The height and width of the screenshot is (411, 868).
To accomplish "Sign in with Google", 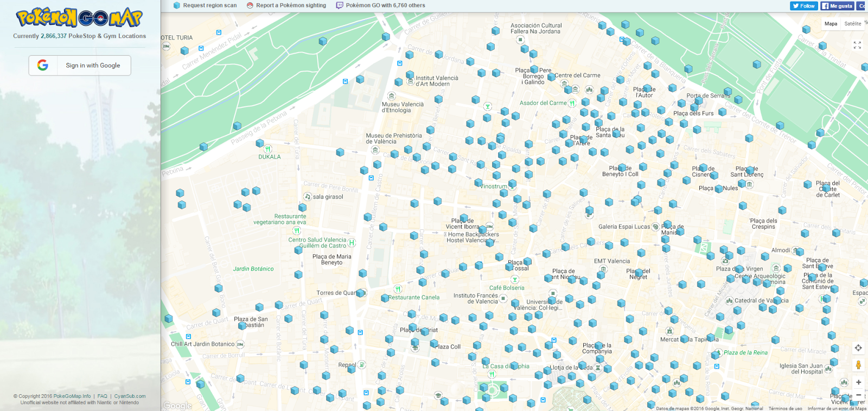I will (x=80, y=66).
